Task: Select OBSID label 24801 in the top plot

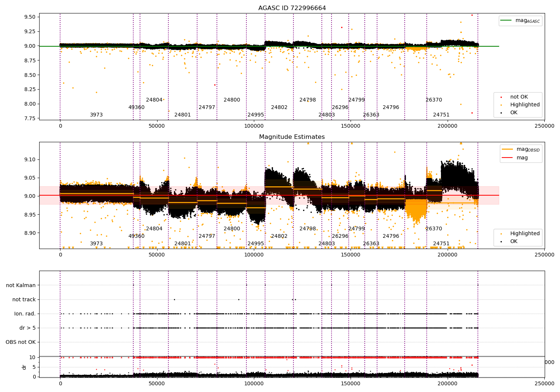Action: tap(183, 115)
